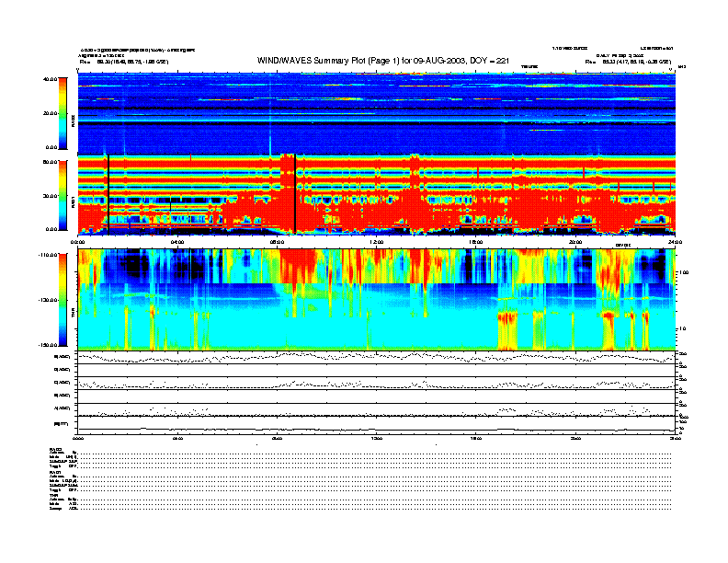Select the TNR intensity color bar

coord(63,300)
